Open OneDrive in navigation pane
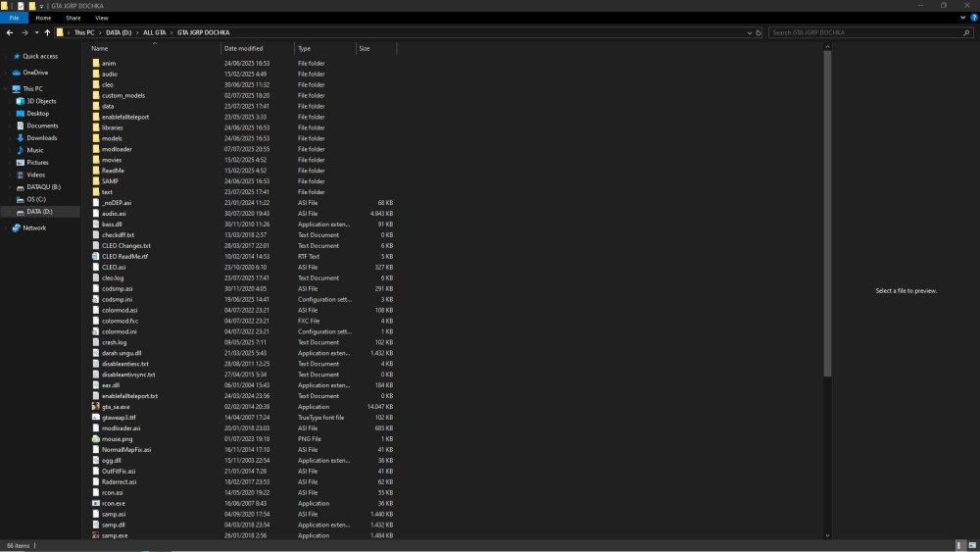The width and height of the screenshot is (980, 552). click(35, 73)
